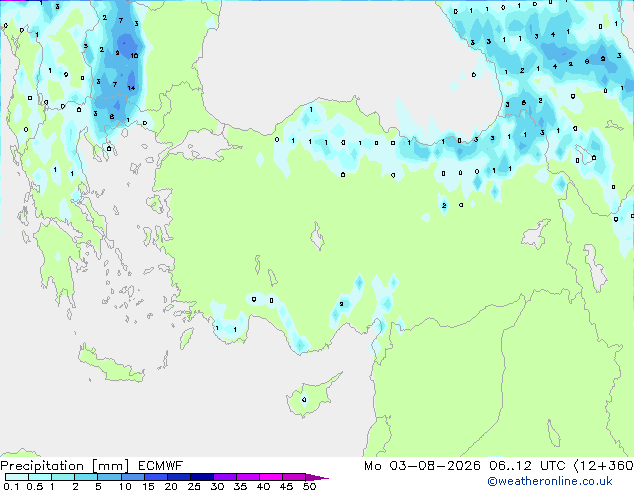
Task: Click the '(12+360' forecast offset text
Action: coord(604,466)
